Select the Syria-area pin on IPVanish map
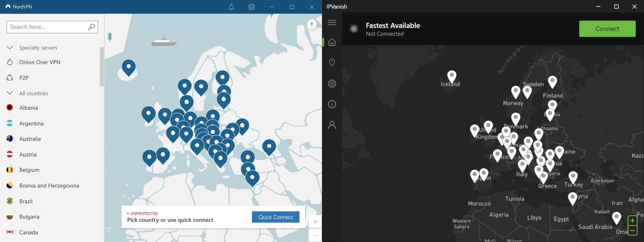The height and width of the screenshot is (242, 644). click(573, 198)
